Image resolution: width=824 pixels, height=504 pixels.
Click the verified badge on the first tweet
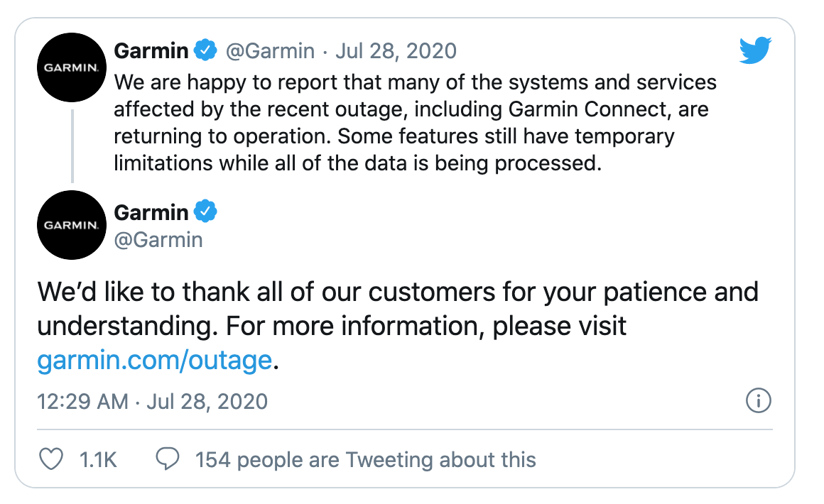coord(205,50)
